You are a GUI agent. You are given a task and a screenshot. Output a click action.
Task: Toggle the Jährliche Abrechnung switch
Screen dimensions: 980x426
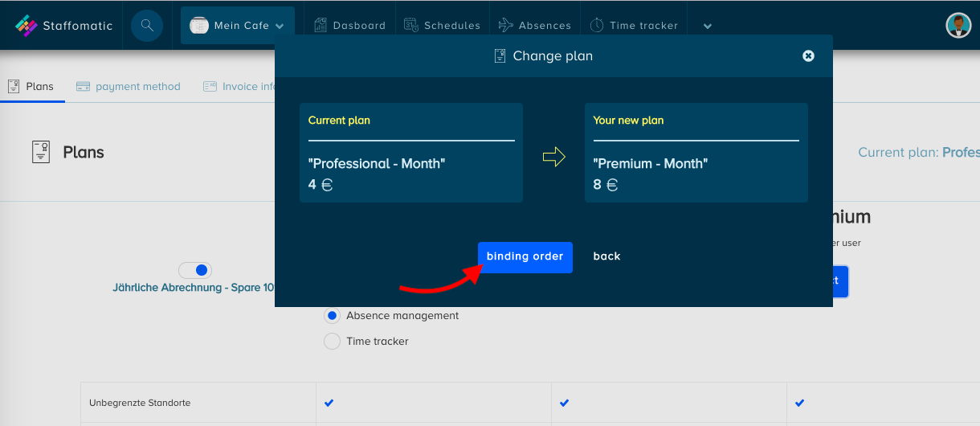pos(195,270)
